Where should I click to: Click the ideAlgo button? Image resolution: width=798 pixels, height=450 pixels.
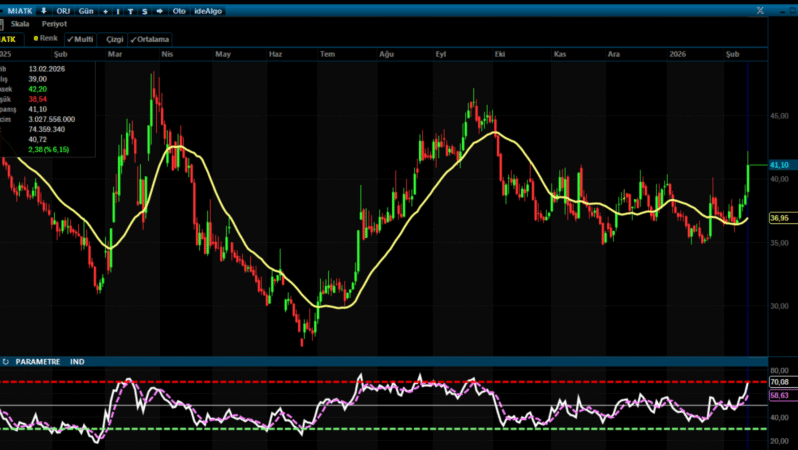(207, 10)
